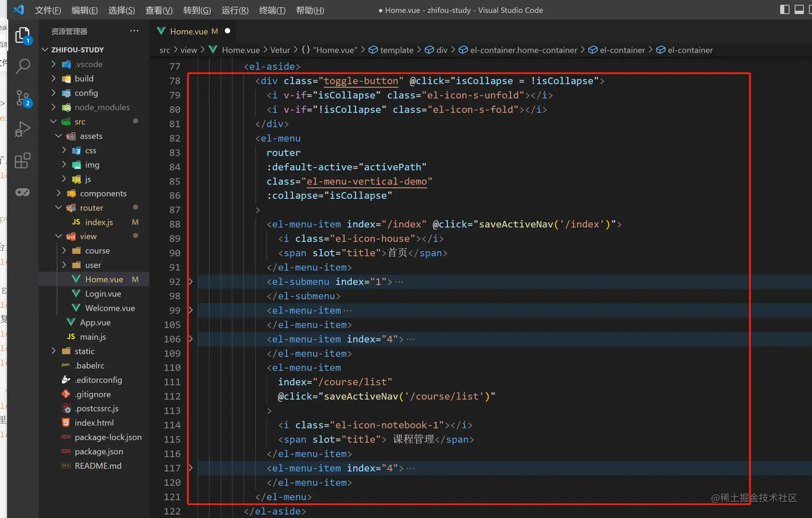
Task: Click breadcrumb 'src'
Action: tap(164, 50)
